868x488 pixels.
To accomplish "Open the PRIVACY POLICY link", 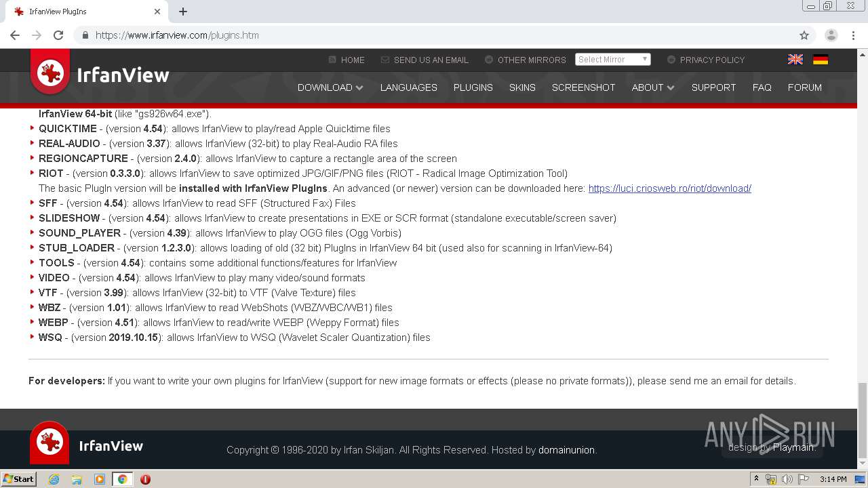I will (x=706, y=60).
